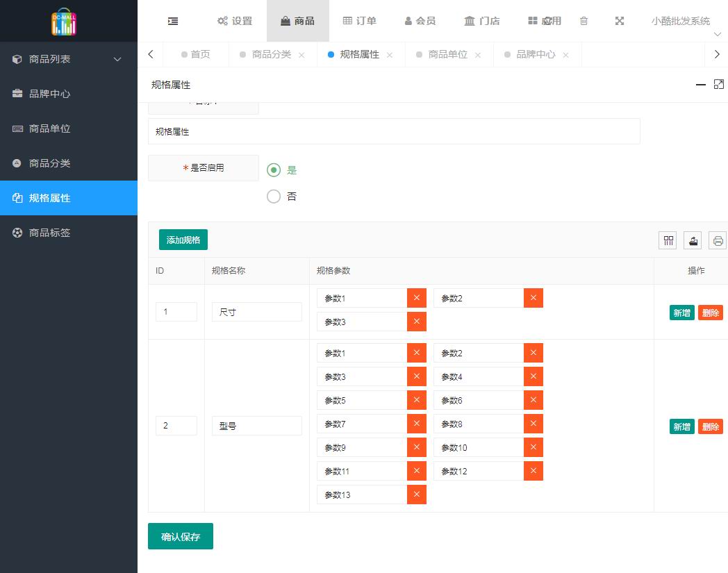Delete 参数2 in the 尺寸 row
This screenshot has height=573, width=728.
(533, 298)
